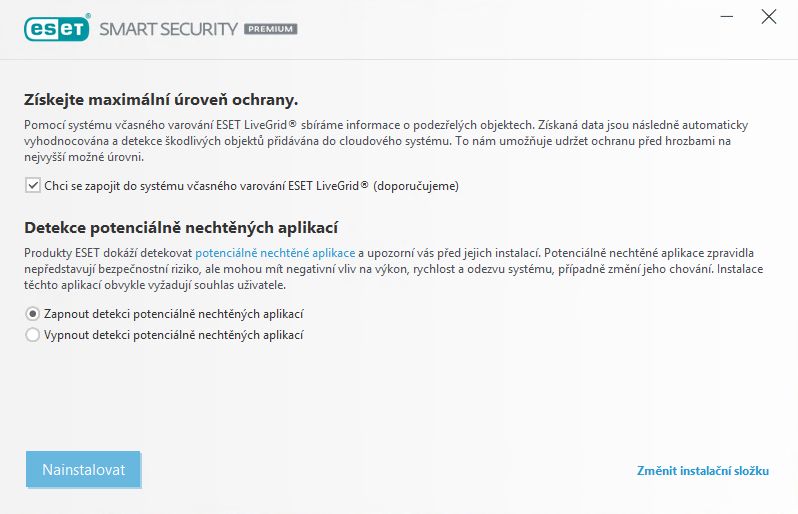Select the 'Zapnout detekci' radio button
798x514 pixels.
pos(33,314)
